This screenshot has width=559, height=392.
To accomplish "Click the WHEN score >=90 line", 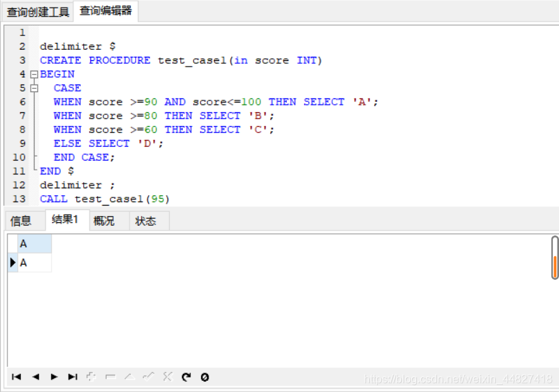I will [215, 102].
